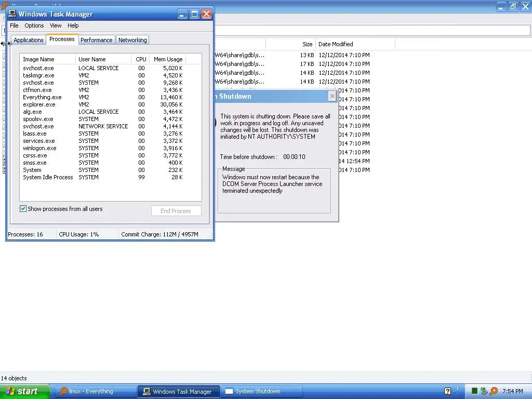
Task: Switch to System Shutdown taskbar button
Action: 262,391
